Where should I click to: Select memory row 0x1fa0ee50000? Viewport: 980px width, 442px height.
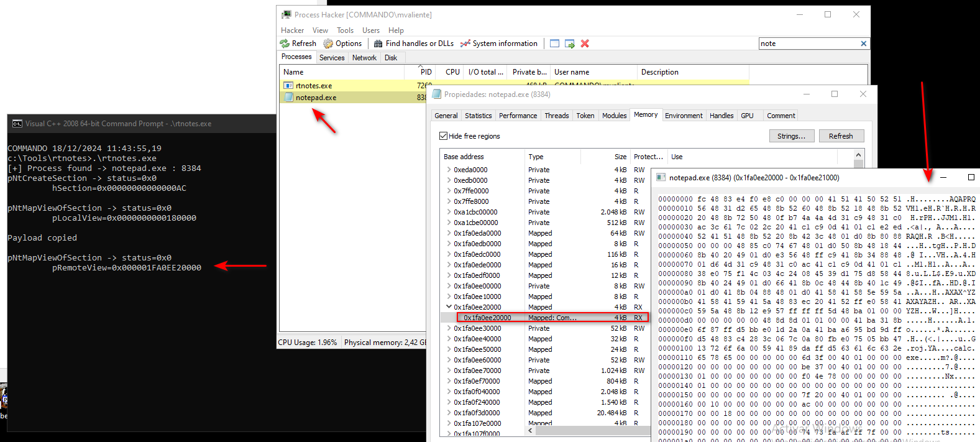tap(544, 349)
